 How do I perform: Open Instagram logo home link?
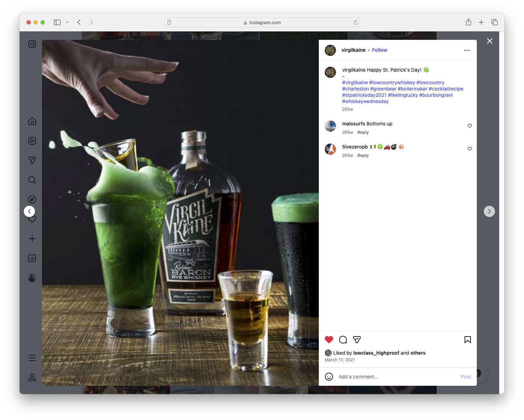click(x=32, y=44)
